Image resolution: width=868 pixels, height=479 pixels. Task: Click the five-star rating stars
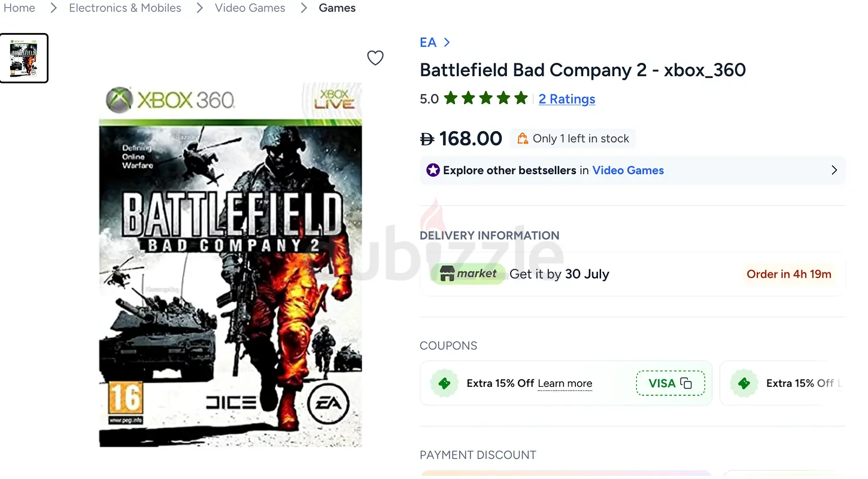coord(486,98)
